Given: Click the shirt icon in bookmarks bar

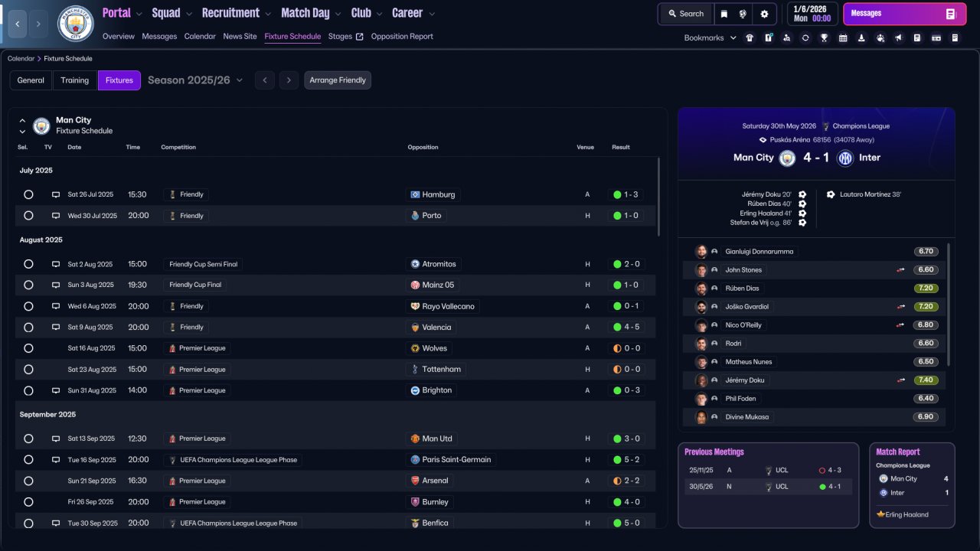Looking at the screenshot, I should (x=750, y=37).
